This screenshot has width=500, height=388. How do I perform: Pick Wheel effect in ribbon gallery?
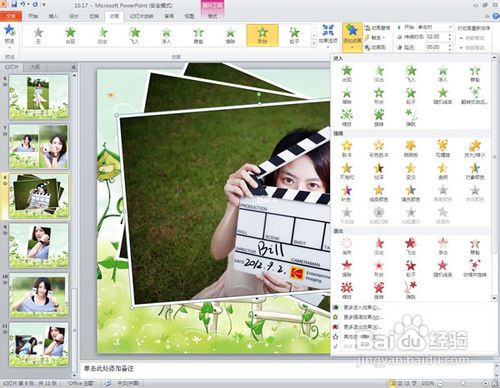pos(294,35)
